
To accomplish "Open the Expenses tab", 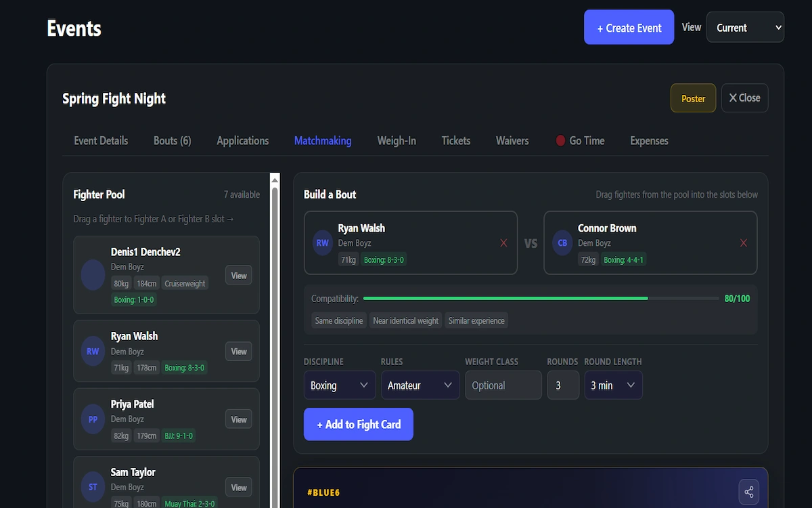I will click(649, 141).
